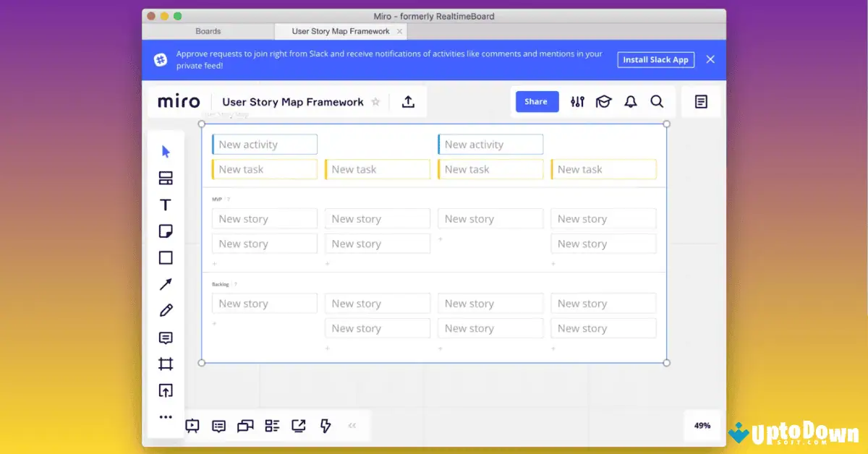Collapse the bottom toolbar with double chevron
Viewport: 868px width, 454px height.
(x=352, y=426)
